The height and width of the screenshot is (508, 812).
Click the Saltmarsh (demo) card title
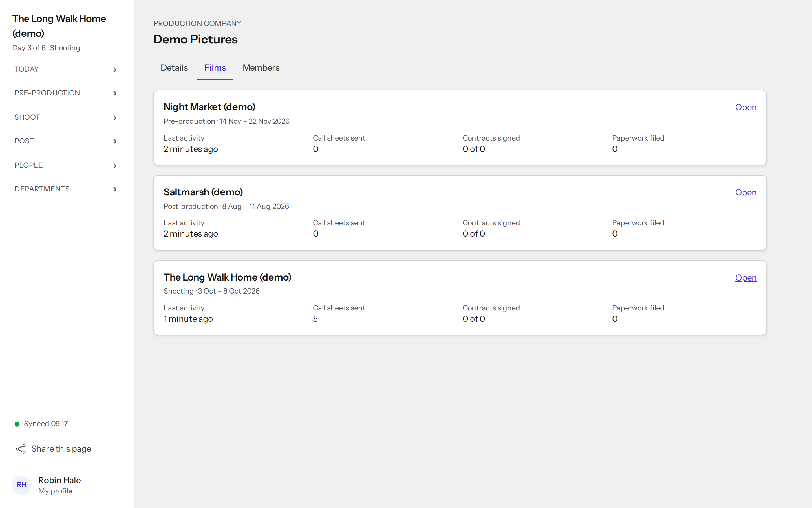tap(203, 192)
